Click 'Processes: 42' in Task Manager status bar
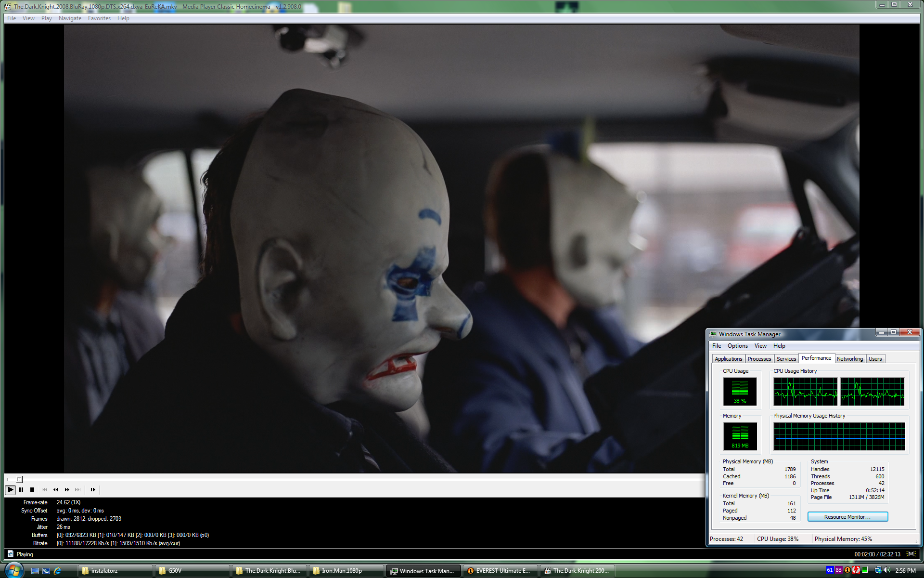Screen dimensions: 924x578 point(727,539)
